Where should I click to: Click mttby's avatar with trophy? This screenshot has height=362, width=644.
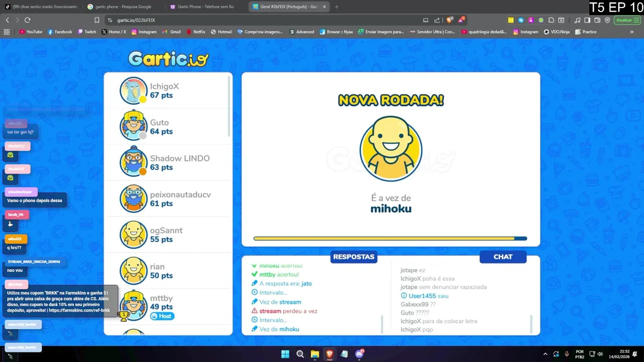(132, 306)
